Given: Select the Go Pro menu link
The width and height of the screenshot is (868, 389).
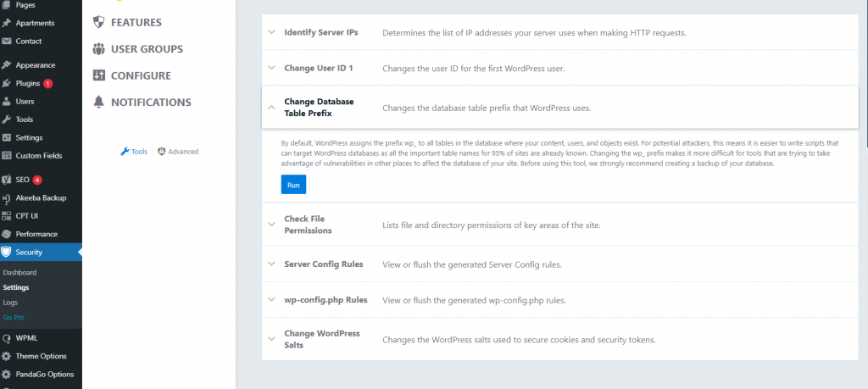Looking at the screenshot, I should 14,317.
